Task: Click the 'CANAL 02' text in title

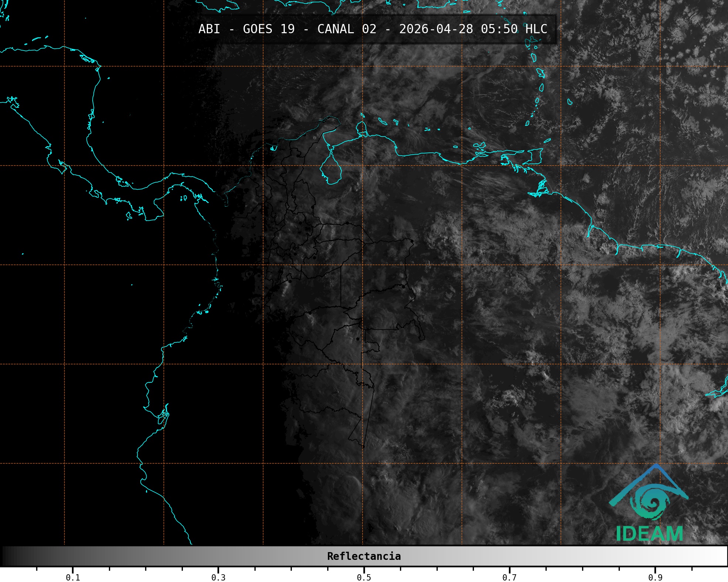Action: tap(347, 29)
